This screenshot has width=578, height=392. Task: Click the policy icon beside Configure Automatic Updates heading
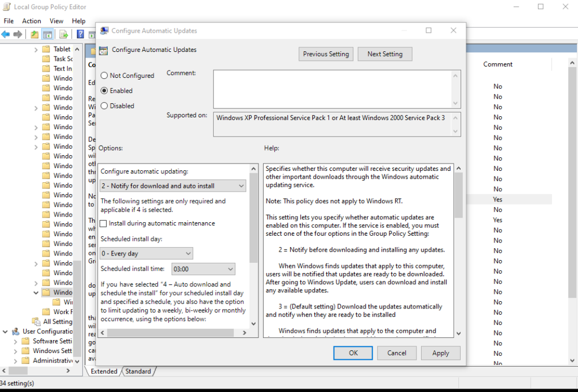pos(104,50)
